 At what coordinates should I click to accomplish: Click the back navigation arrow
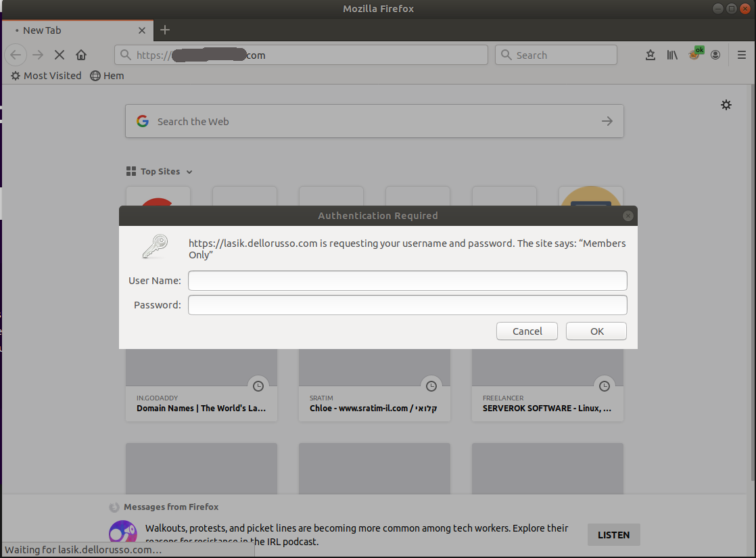[x=16, y=55]
